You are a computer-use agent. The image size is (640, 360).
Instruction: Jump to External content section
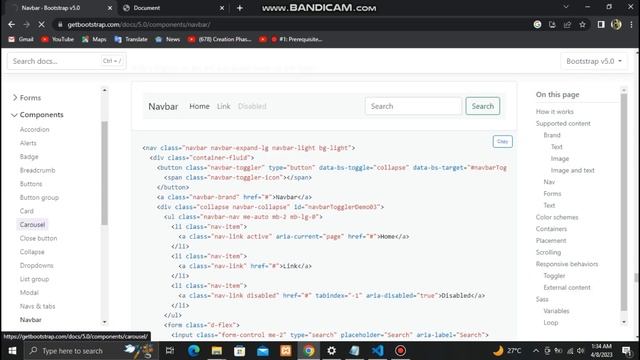pyautogui.click(x=567, y=287)
